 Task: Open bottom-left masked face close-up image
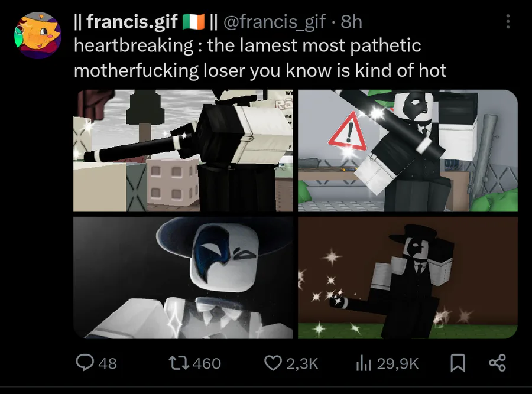pos(183,278)
